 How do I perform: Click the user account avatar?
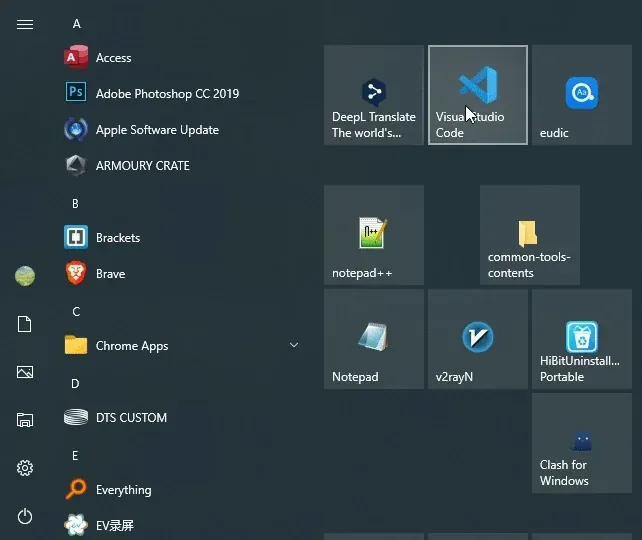pos(25,276)
